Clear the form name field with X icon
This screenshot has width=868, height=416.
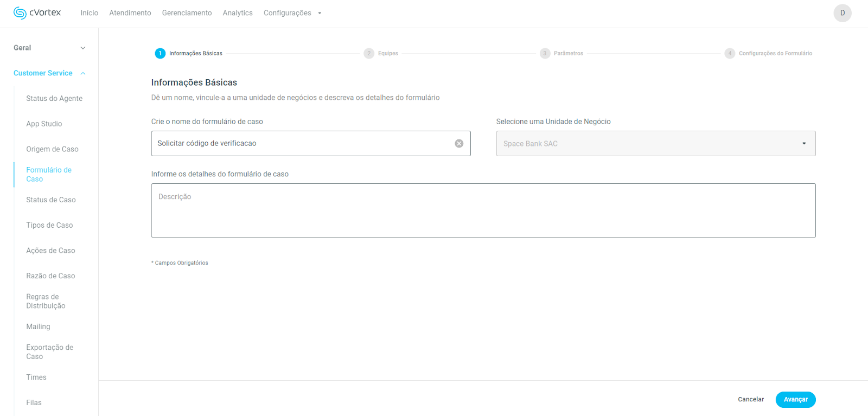[x=459, y=144]
